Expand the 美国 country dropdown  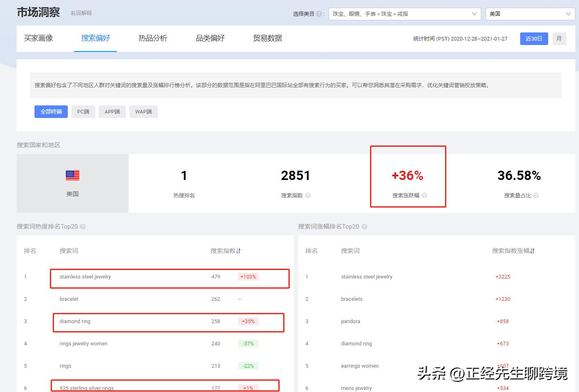pyautogui.click(x=530, y=14)
